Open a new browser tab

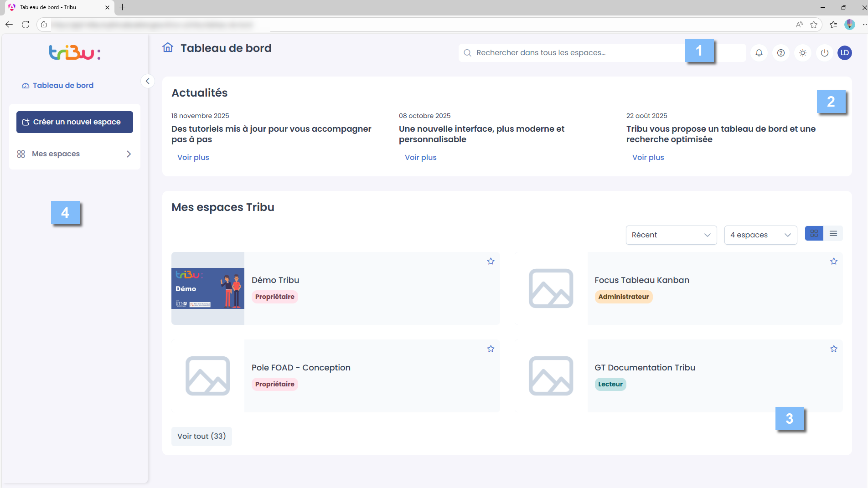click(x=122, y=7)
